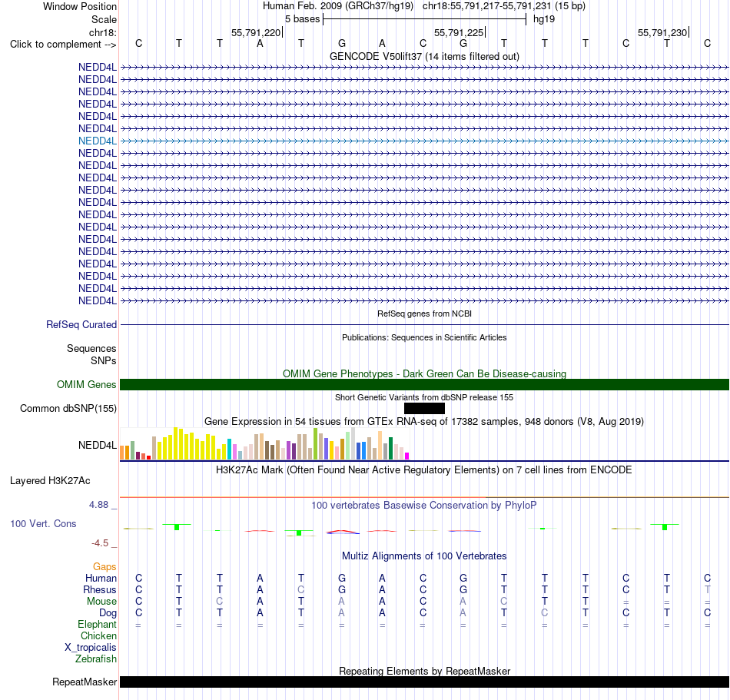Click the NEDD4L label beside GTEx bar chart
Viewport: 730px width, 700px height.
point(98,446)
